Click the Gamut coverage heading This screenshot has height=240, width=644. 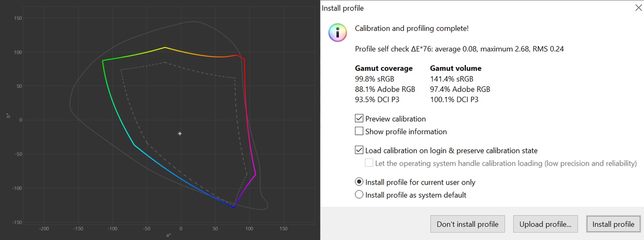coord(384,68)
